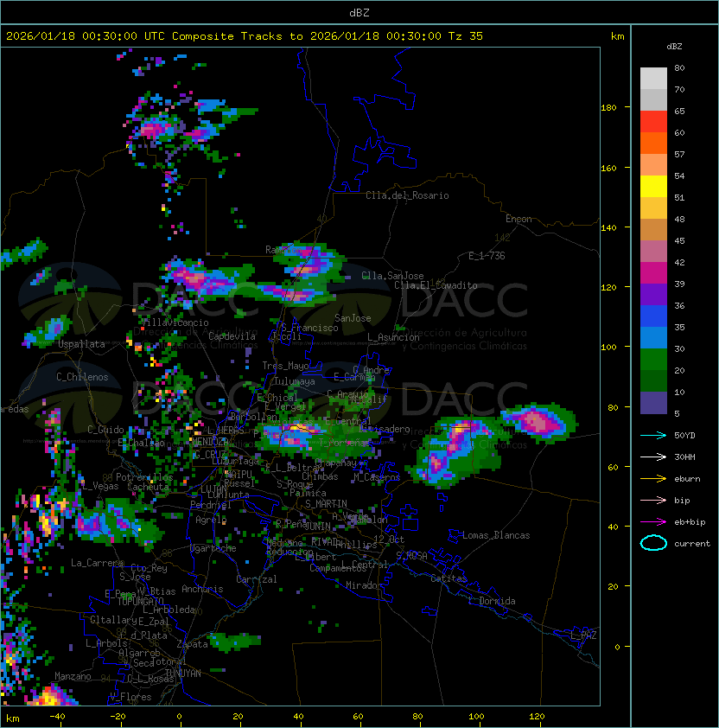719x728 pixels.
Task: Click the 'E_1-736' map label
Action: click(x=487, y=256)
